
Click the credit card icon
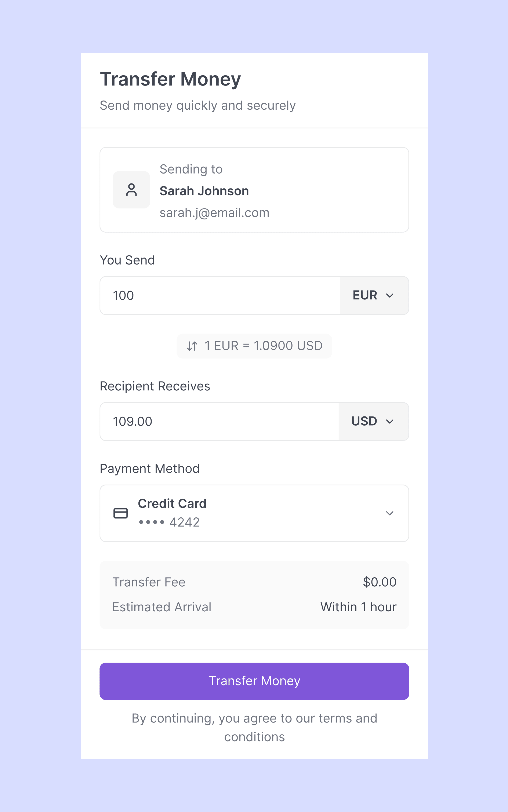point(121,513)
